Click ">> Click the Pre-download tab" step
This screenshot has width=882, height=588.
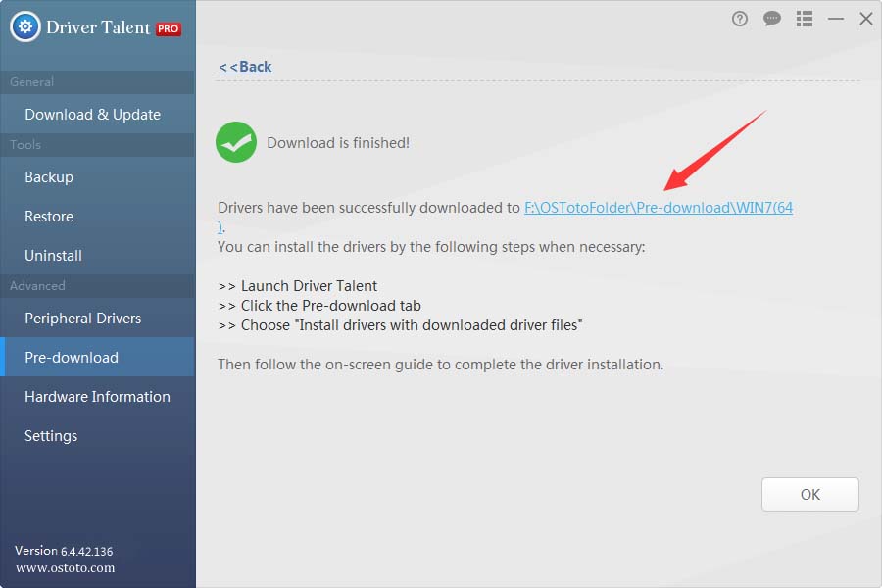point(319,306)
